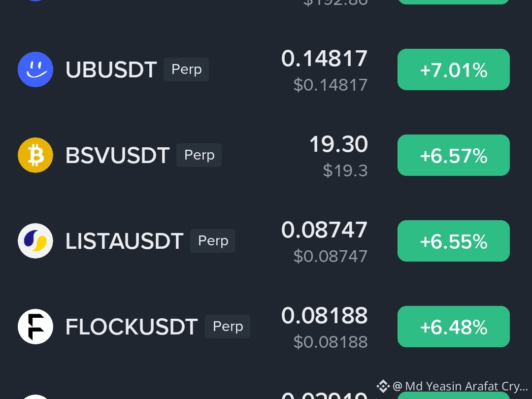The height and width of the screenshot is (399, 532).
Task: Open the BSVUSDT trading pair
Action: click(117, 155)
